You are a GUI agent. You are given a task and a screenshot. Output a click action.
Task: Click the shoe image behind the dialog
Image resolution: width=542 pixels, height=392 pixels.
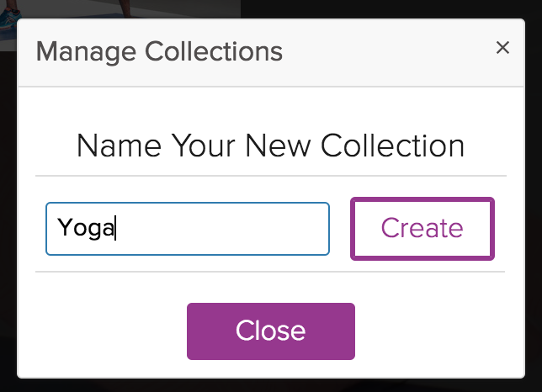pos(10,10)
